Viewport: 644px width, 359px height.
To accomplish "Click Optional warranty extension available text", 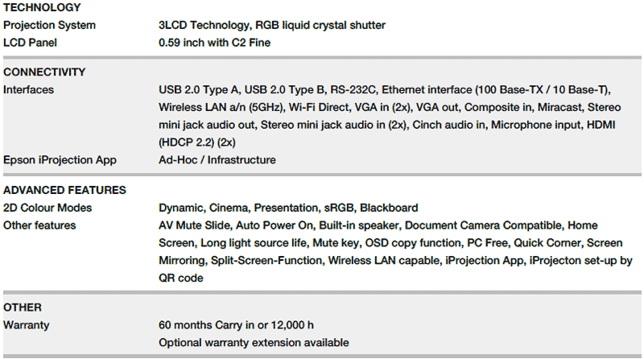I will (254, 343).
